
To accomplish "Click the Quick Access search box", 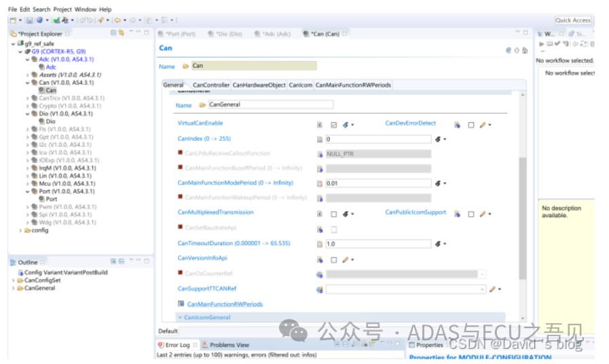I will (573, 20).
